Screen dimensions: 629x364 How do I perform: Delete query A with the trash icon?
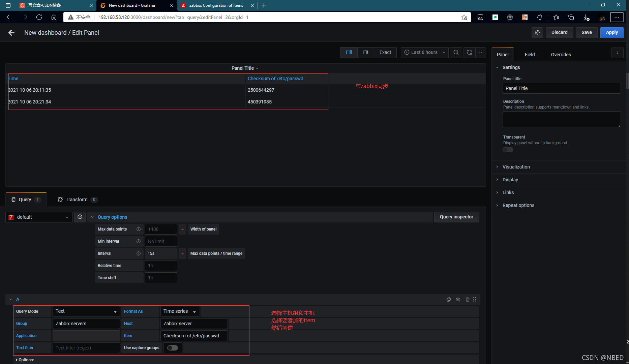pos(468,299)
